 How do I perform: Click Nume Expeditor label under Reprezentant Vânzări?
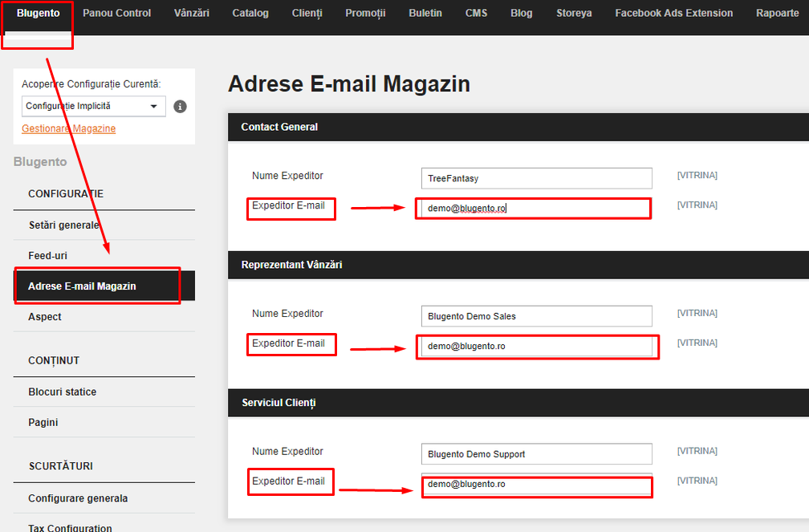tap(287, 314)
